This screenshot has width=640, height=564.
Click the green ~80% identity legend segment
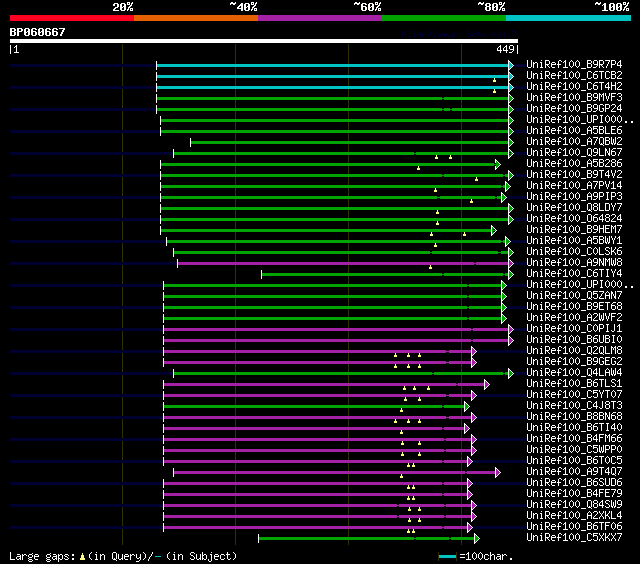click(x=444, y=18)
